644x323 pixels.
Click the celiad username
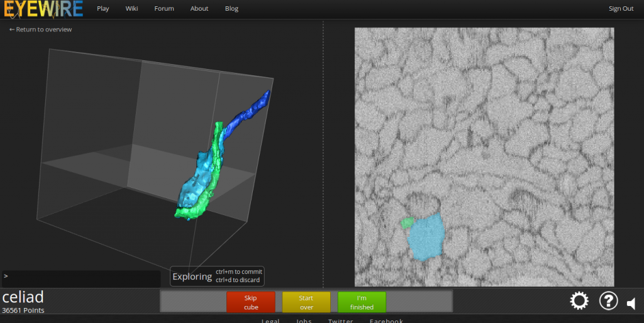coord(23,297)
